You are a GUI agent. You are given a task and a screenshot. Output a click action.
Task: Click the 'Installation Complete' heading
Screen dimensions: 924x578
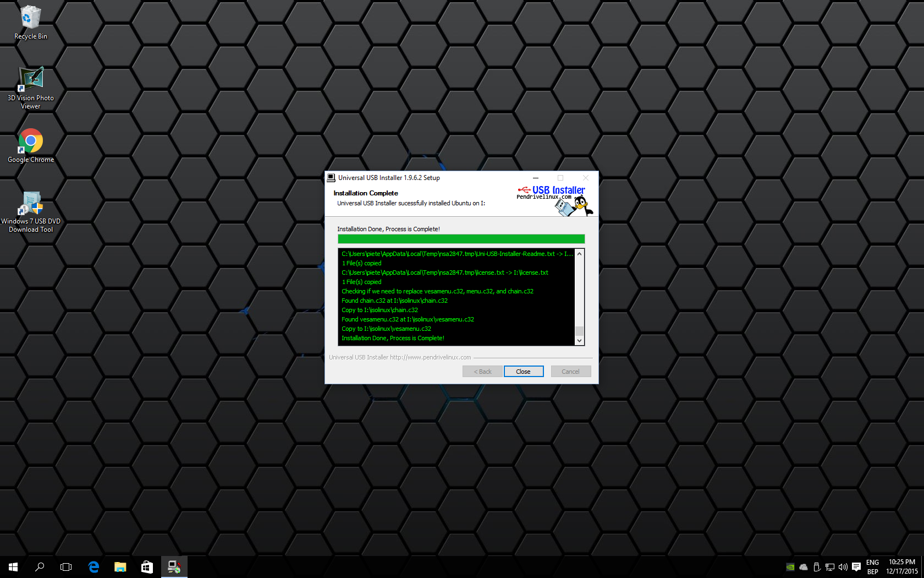point(366,193)
